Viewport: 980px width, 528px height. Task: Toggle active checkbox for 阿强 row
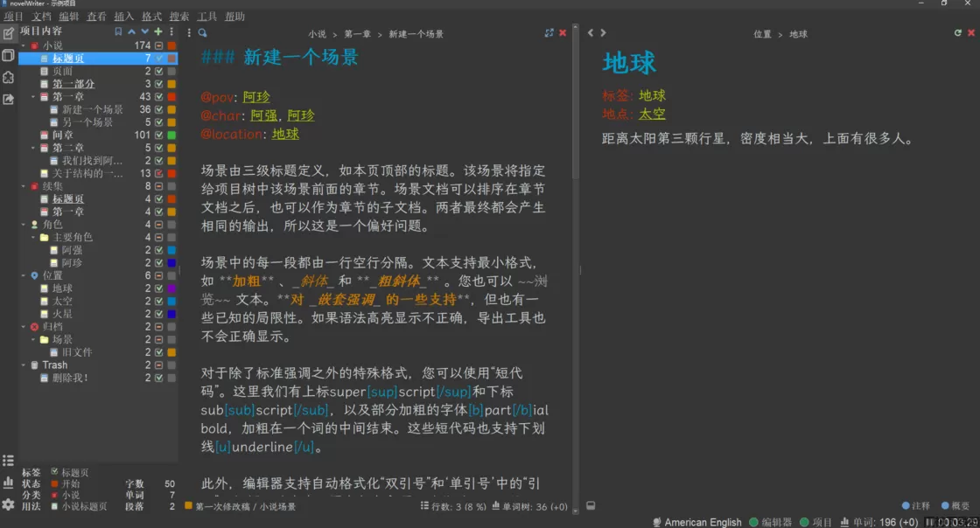(x=158, y=250)
